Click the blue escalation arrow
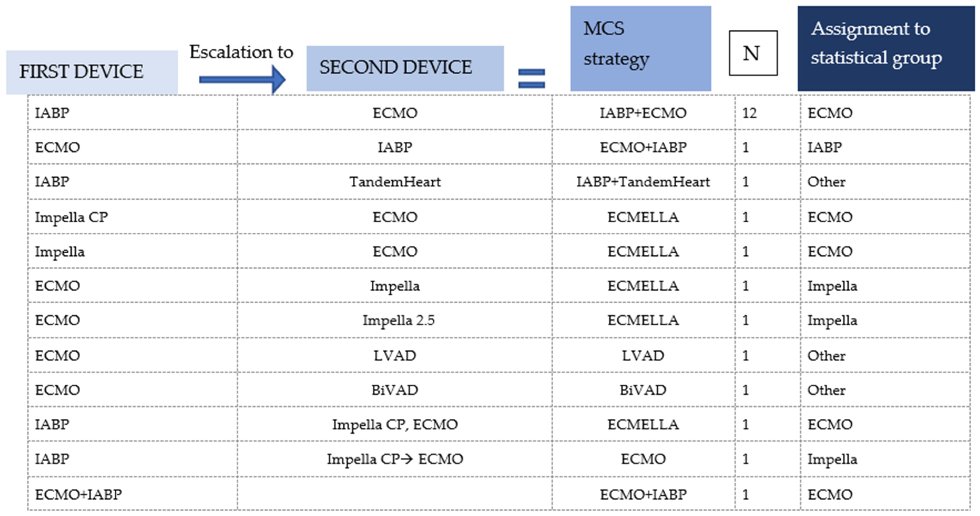Viewport: 980px width, 516px height. tap(242, 79)
